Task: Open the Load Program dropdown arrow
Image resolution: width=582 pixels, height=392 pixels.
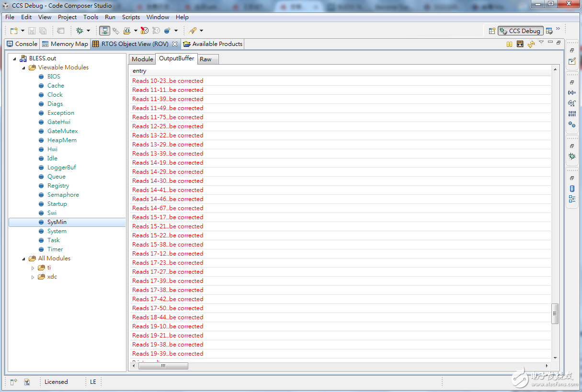Action: pyautogui.click(x=136, y=31)
